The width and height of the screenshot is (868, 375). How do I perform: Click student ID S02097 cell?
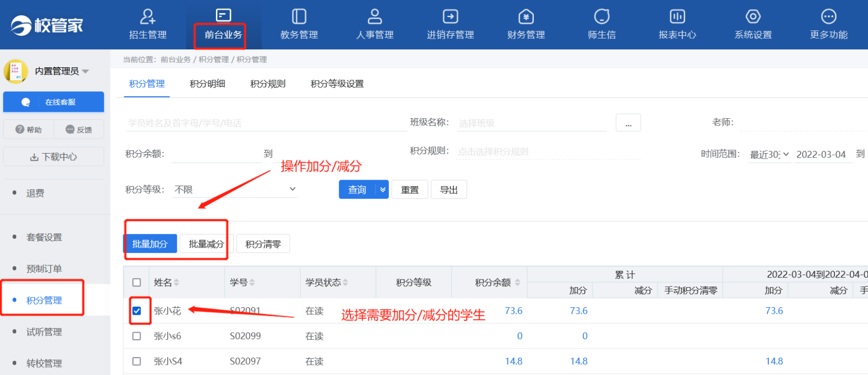[245, 361]
